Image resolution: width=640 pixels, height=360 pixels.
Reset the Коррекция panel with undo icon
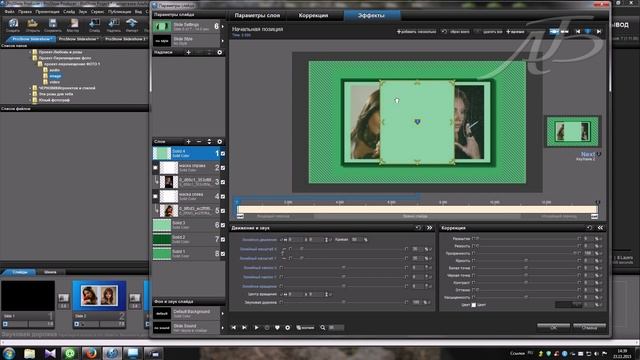click(x=589, y=228)
